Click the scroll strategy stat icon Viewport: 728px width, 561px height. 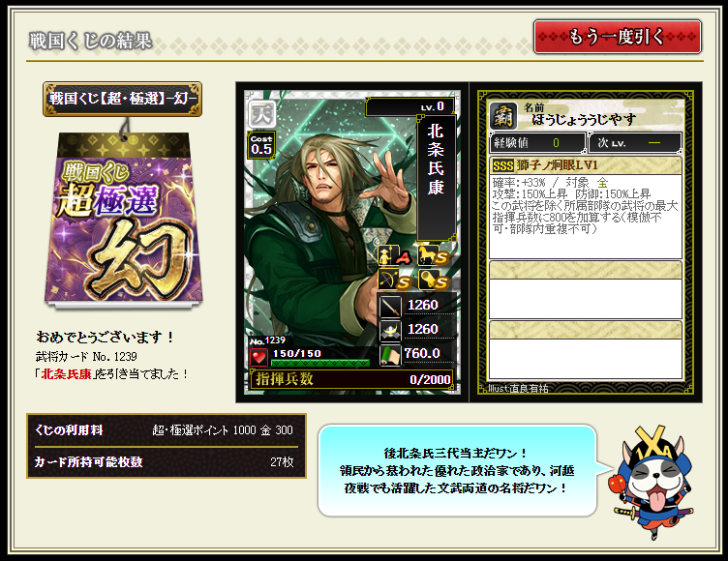[390, 355]
